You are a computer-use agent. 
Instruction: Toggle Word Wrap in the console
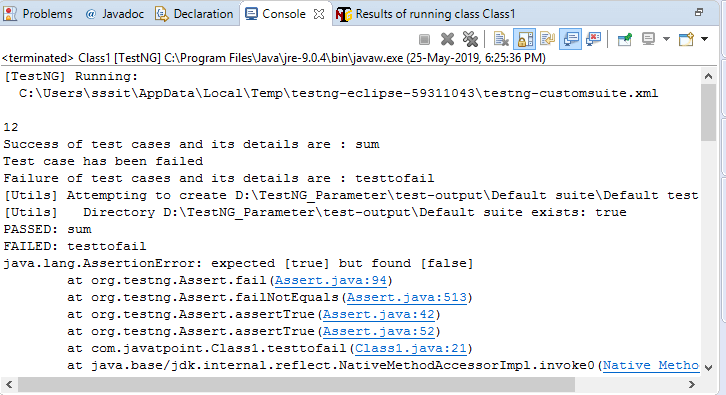coord(547,39)
